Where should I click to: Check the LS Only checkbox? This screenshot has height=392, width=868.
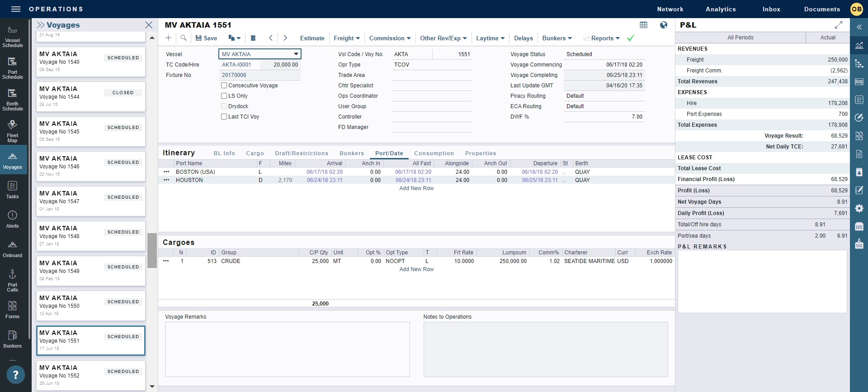[224, 96]
